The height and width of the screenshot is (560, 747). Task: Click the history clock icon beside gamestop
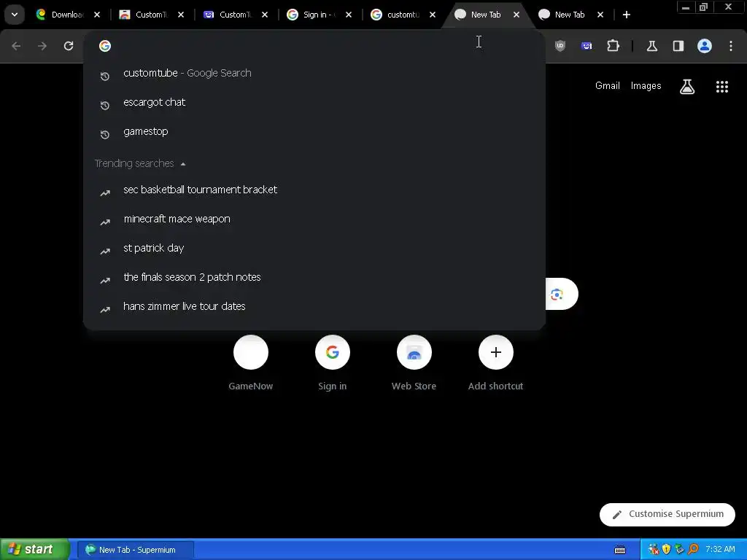click(105, 135)
